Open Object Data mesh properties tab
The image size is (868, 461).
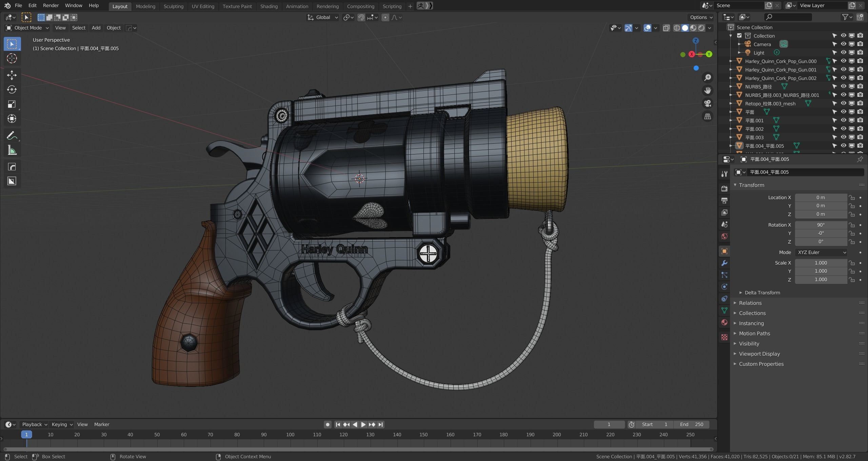(724, 311)
